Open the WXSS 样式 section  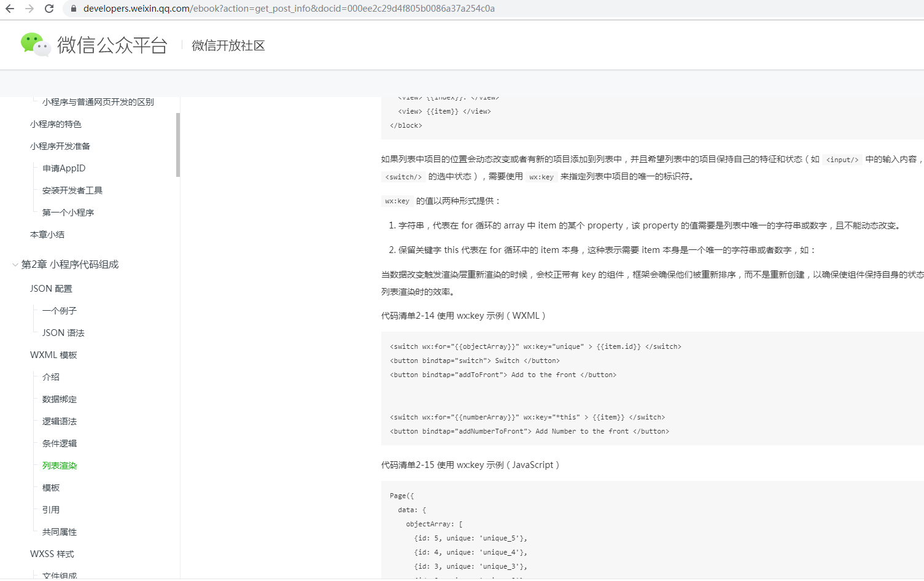[52, 553]
